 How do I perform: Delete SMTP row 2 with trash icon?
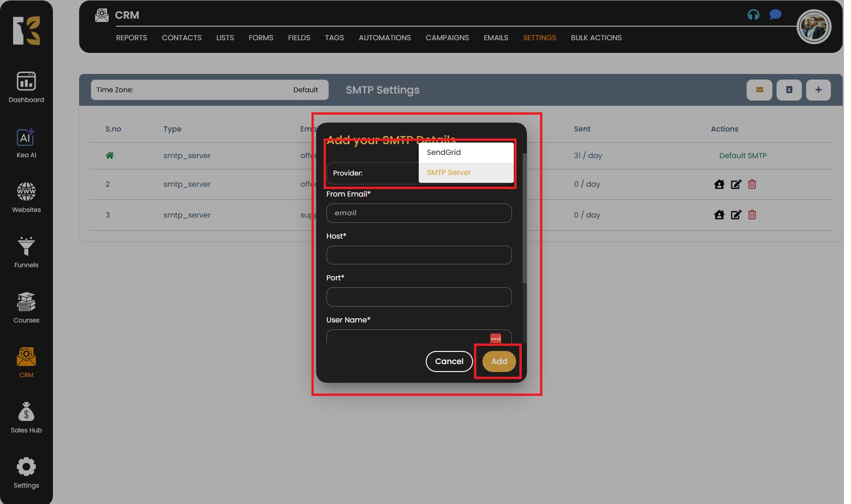(752, 184)
